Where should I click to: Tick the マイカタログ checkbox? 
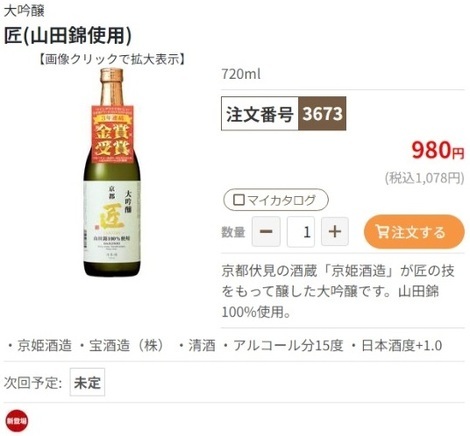pos(239,200)
